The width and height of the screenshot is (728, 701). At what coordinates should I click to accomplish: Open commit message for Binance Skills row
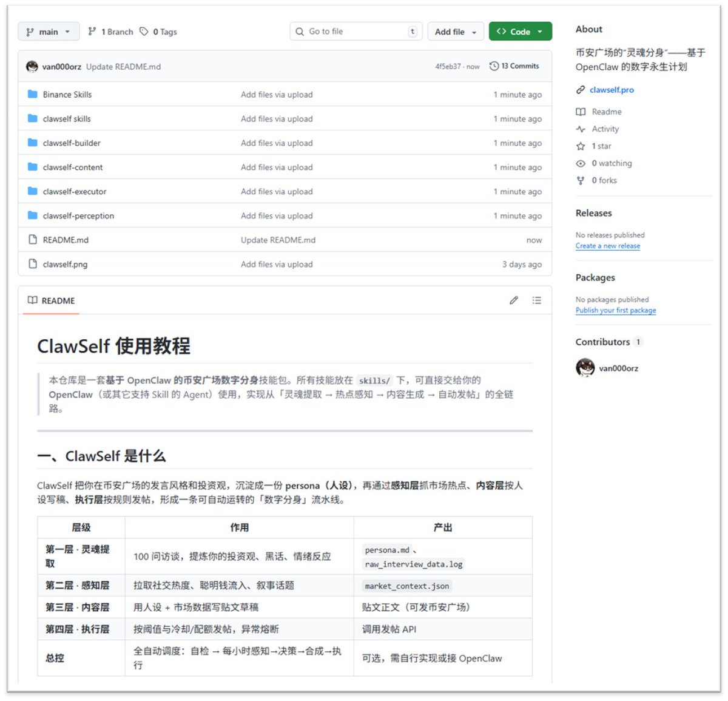[x=277, y=94]
